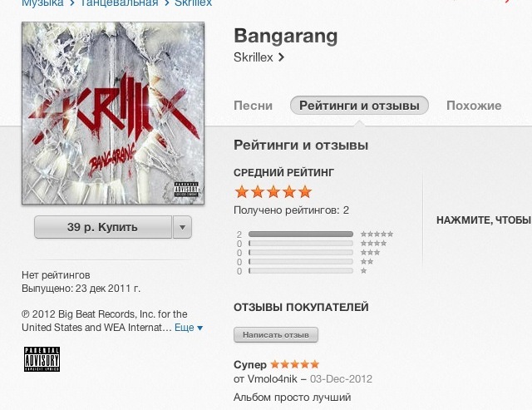Screen dimensions: 532x410
Task: Click the Написать отзыв button
Action: coord(276,335)
